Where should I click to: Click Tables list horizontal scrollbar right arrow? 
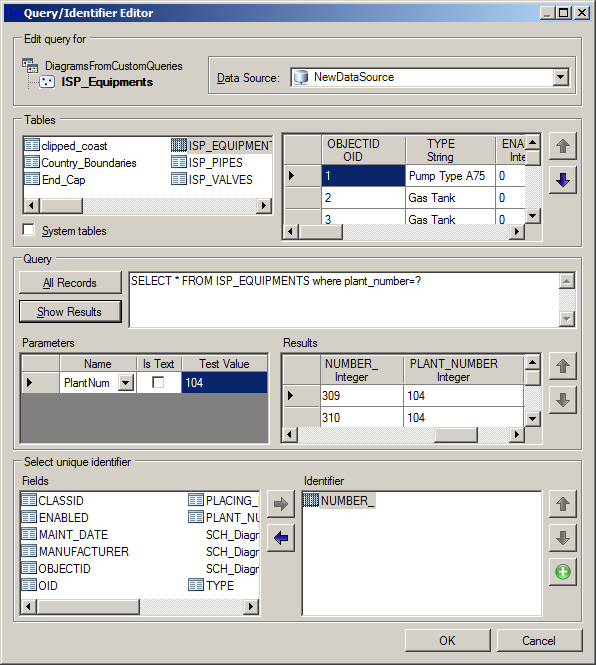[264, 206]
